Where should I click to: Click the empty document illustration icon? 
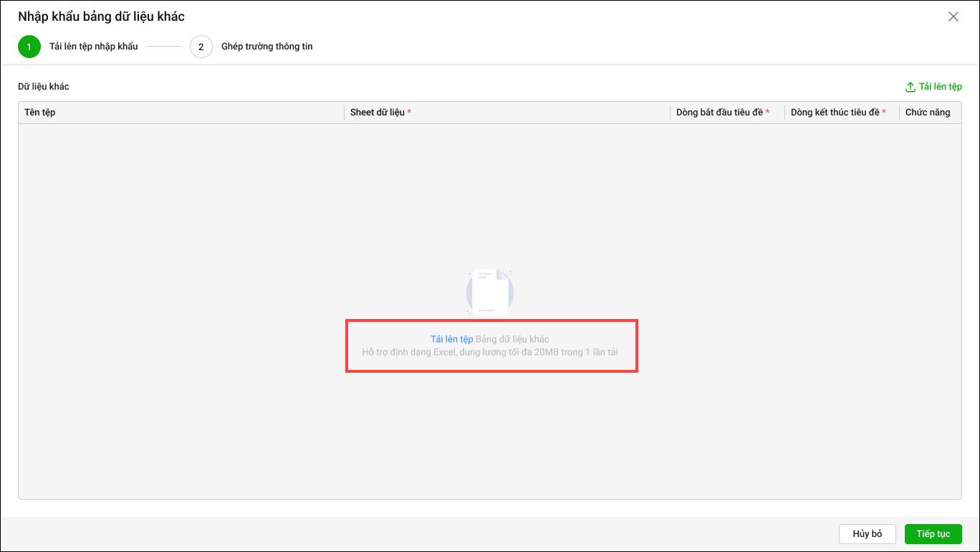[x=489, y=292]
